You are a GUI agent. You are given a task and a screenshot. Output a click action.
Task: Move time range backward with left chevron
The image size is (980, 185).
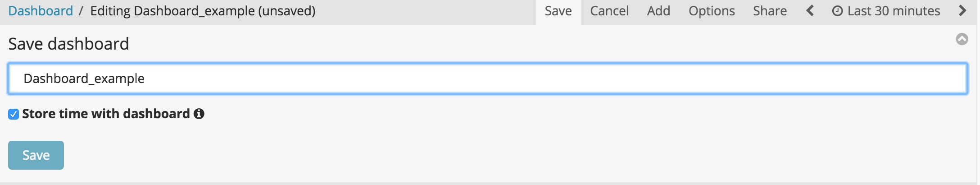click(810, 10)
